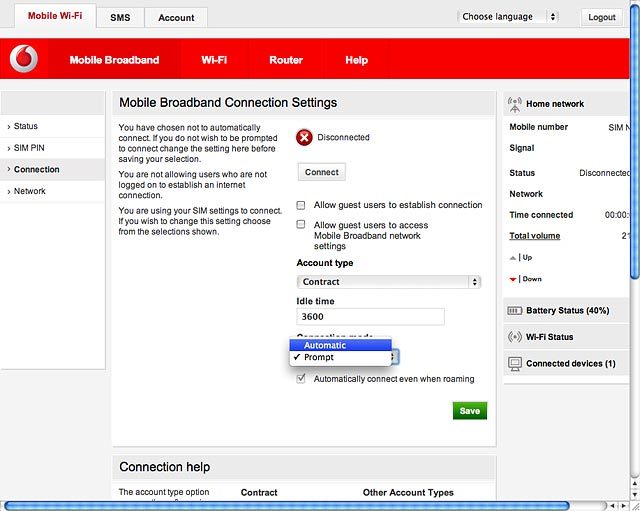Click the Account type label

pos(325,263)
